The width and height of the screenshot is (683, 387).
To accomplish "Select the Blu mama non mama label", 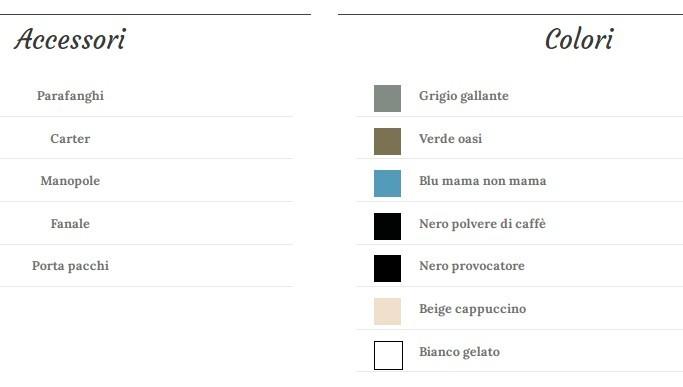I will click(482, 181).
